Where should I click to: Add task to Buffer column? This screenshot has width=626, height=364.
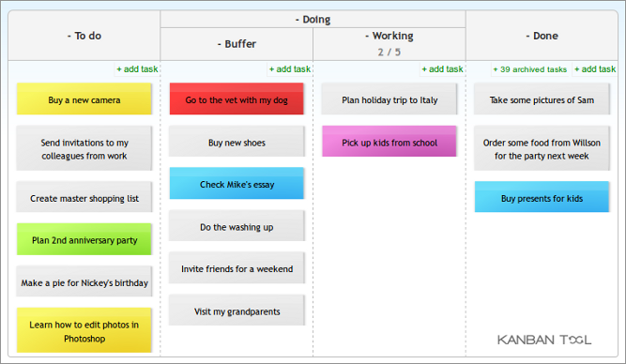click(289, 69)
